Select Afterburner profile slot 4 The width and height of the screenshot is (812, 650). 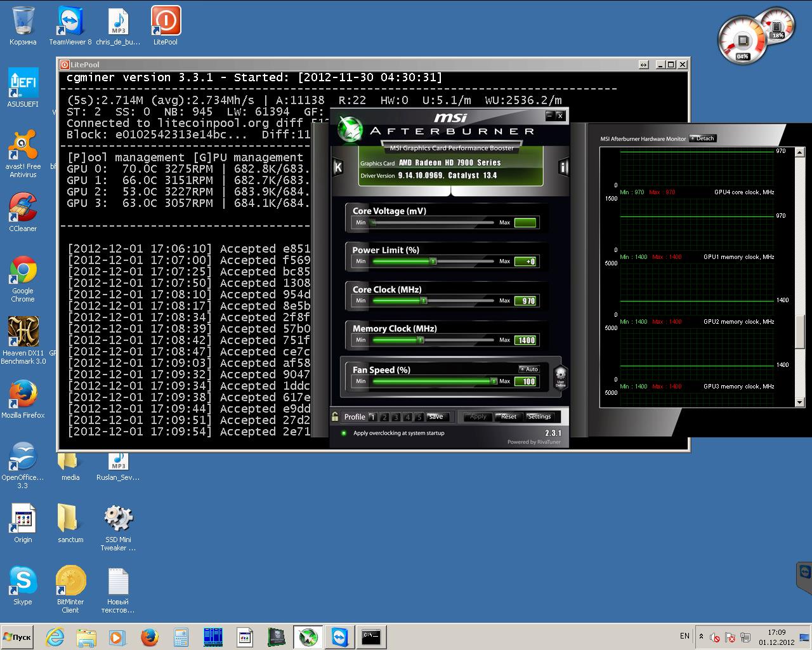[x=407, y=417]
